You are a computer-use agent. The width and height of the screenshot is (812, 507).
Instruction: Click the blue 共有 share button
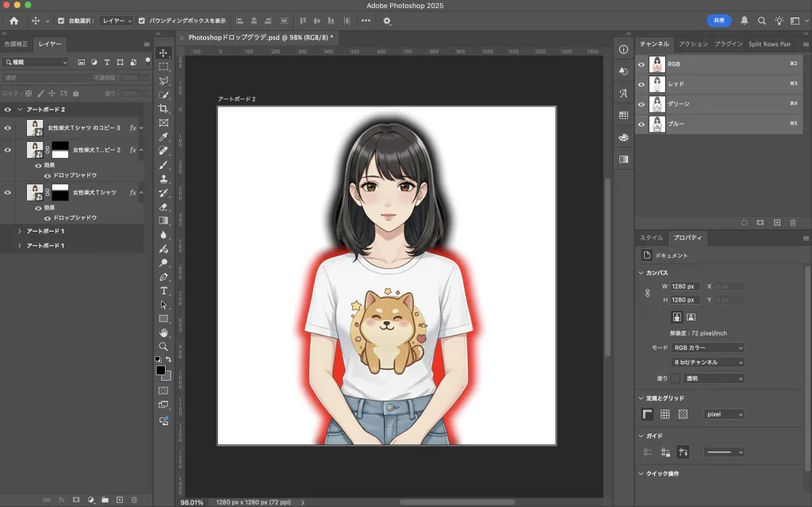pyautogui.click(x=718, y=21)
